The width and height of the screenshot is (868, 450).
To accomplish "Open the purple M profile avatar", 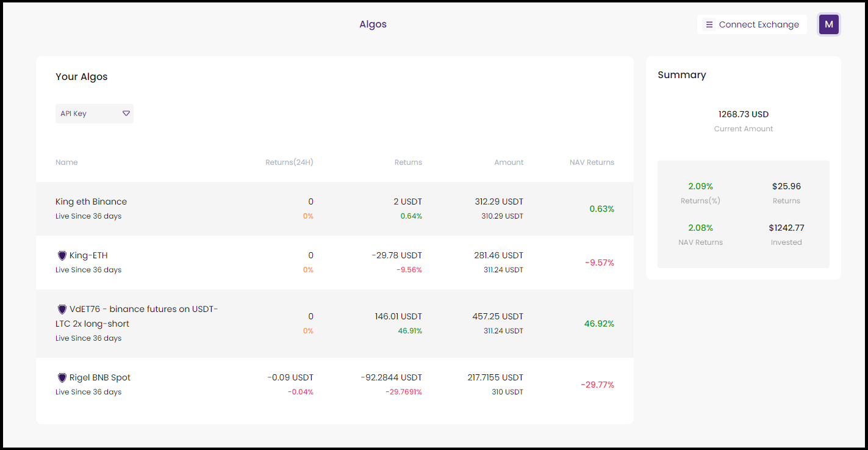I will click(828, 24).
